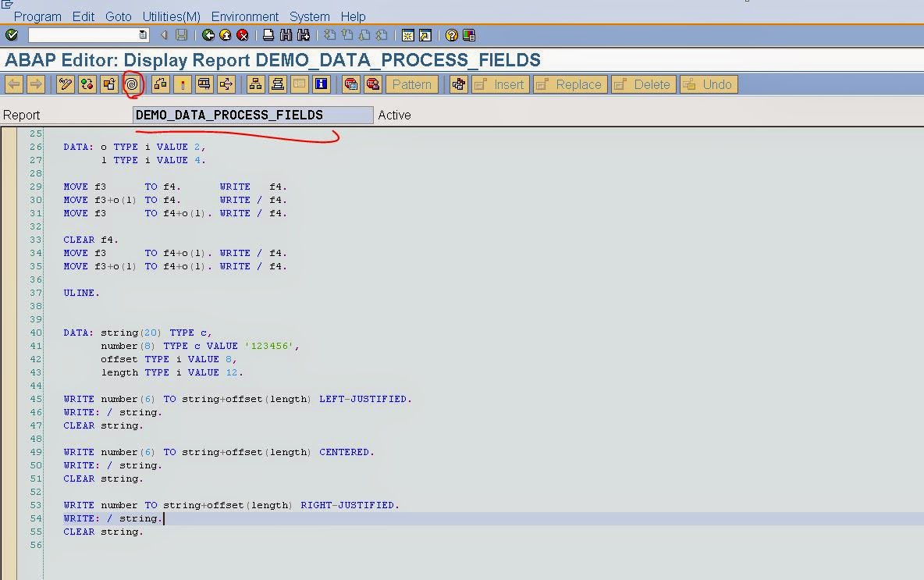Click the report name input field
Image resolution: width=924 pixels, height=580 pixels.
pyautogui.click(x=250, y=115)
